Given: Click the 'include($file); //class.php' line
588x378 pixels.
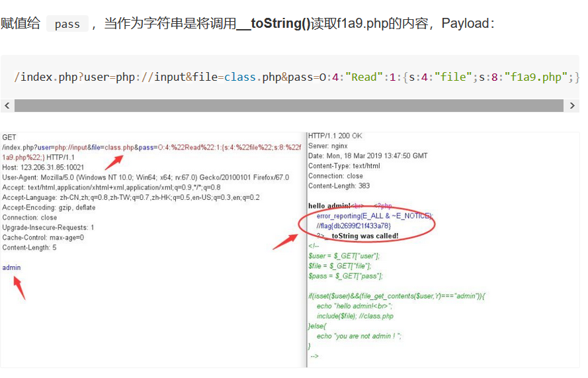Looking at the screenshot, I should pyautogui.click(x=355, y=316).
